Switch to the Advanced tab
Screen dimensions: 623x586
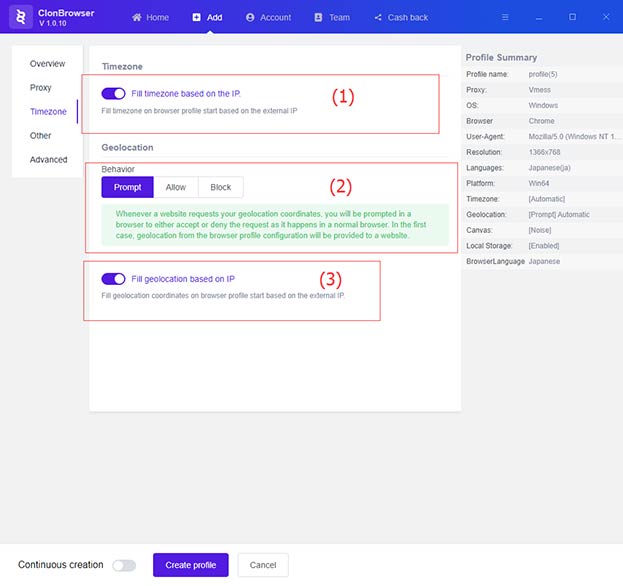point(48,160)
